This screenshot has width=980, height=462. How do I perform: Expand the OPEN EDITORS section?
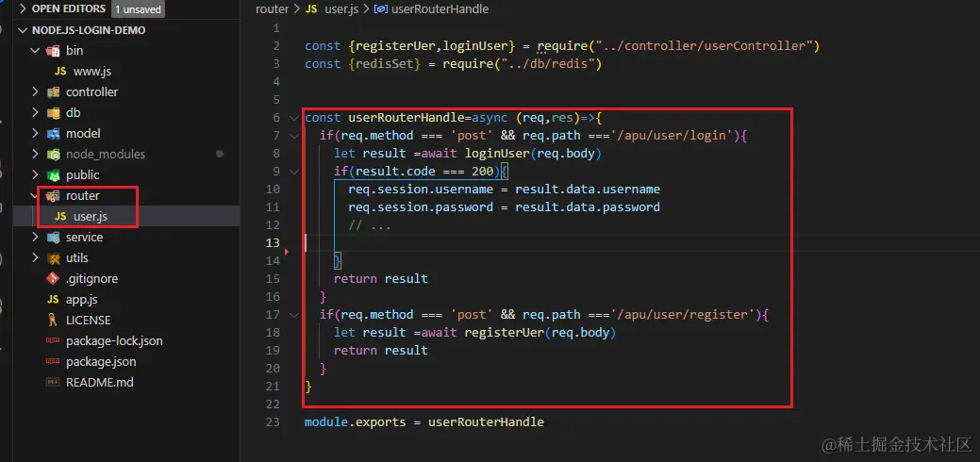tap(24, 8)
